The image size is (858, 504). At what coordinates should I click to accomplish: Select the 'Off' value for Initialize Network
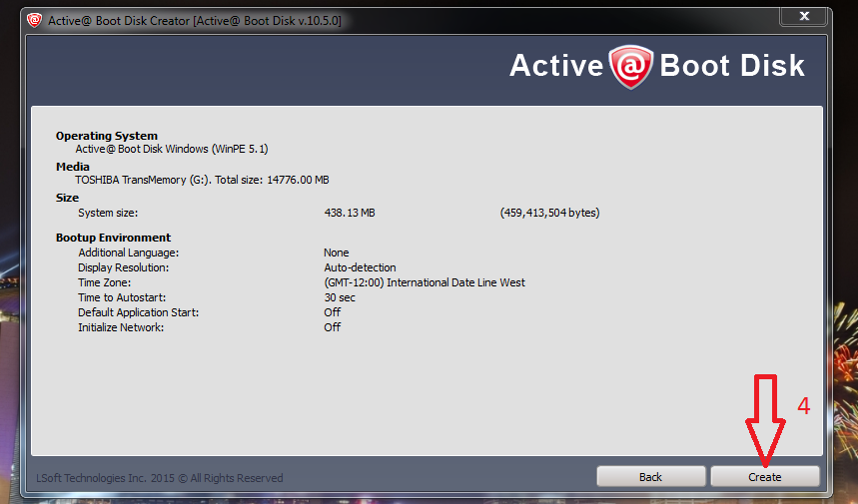click(x=333, y=327)
